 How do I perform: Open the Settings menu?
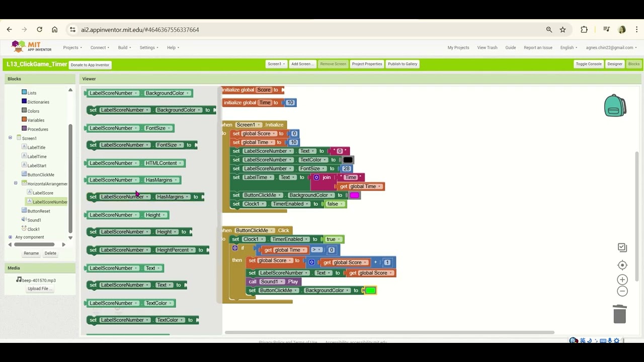pyautogui.click(x=149, y=47)
